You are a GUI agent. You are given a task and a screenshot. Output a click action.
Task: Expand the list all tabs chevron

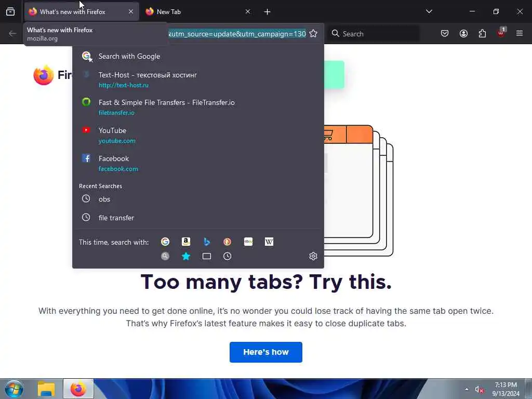coord(429,11)
